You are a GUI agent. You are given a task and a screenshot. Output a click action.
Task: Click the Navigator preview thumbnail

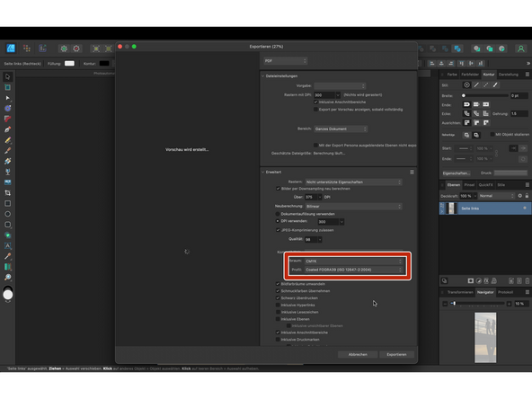click(485, 337)
